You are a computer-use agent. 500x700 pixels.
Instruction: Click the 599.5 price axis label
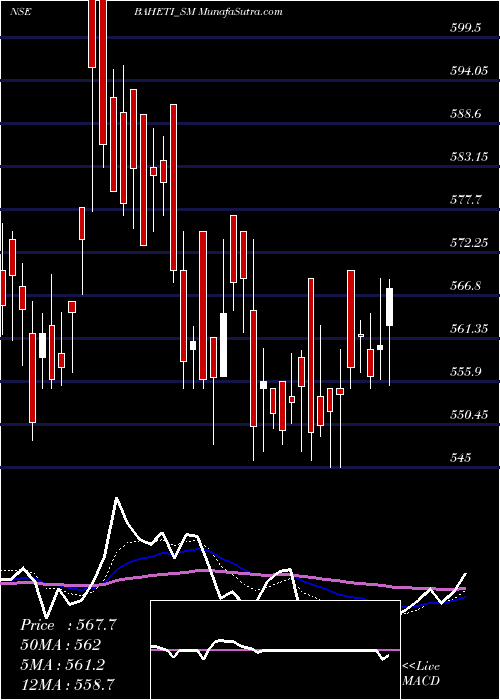pos(465,28)
